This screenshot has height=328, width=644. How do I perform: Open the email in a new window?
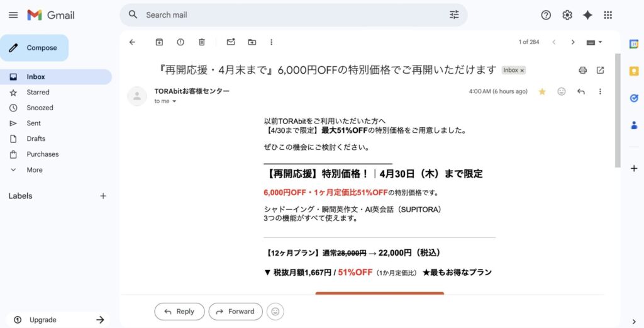600,70
